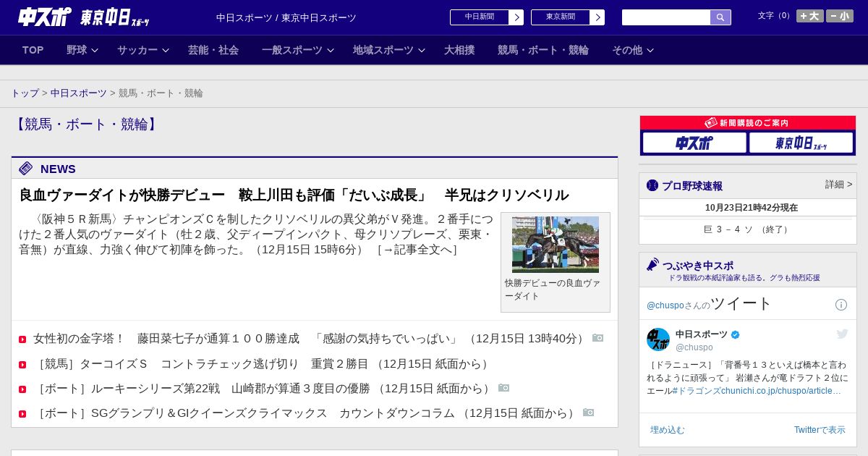This screenshot has width=868, height=456.
Task: Click the トップ breadcrumb link
Action: pyautogui.click(x=25, y=93)
